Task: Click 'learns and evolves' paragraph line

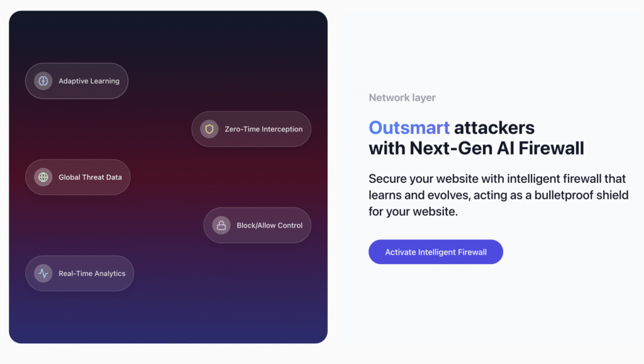Action: [499, 195]
